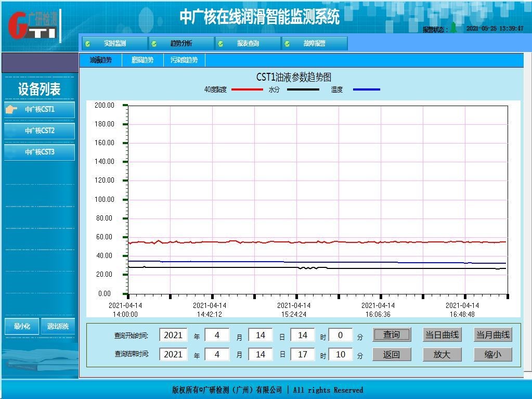Screen dimensions: 532x399
Task: Click the 放大 zoom in button
Action: click(442, 355)
